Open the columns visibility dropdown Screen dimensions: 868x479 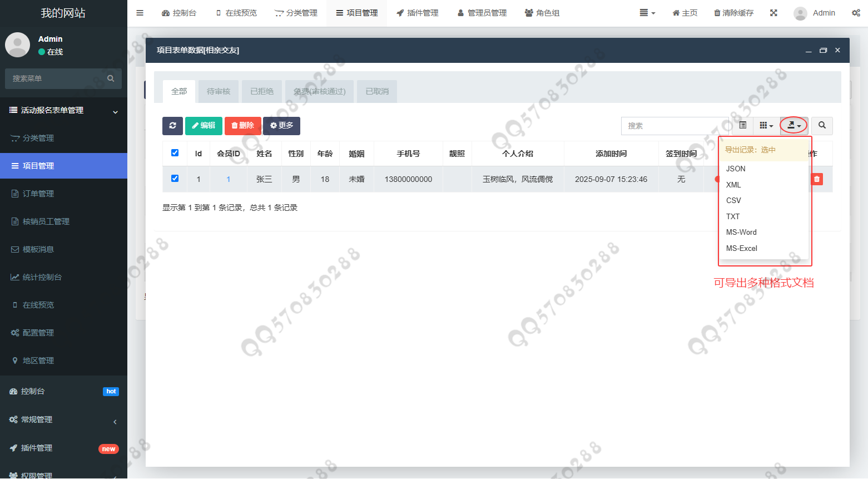coord(766,126)
